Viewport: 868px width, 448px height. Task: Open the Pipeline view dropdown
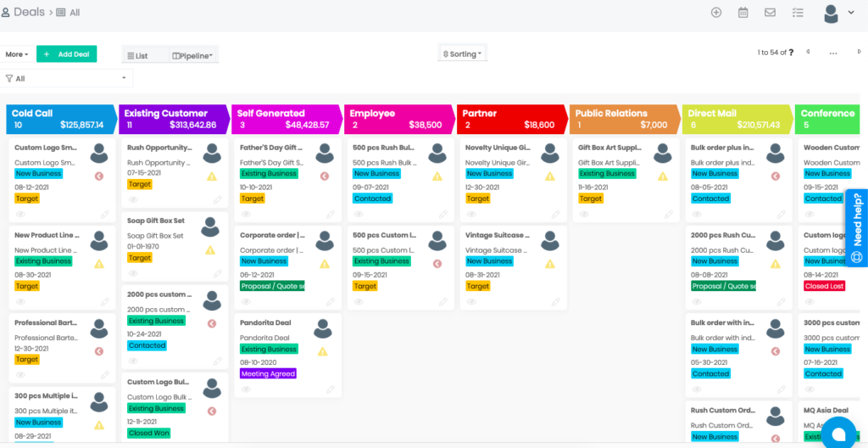click(193, 55)
